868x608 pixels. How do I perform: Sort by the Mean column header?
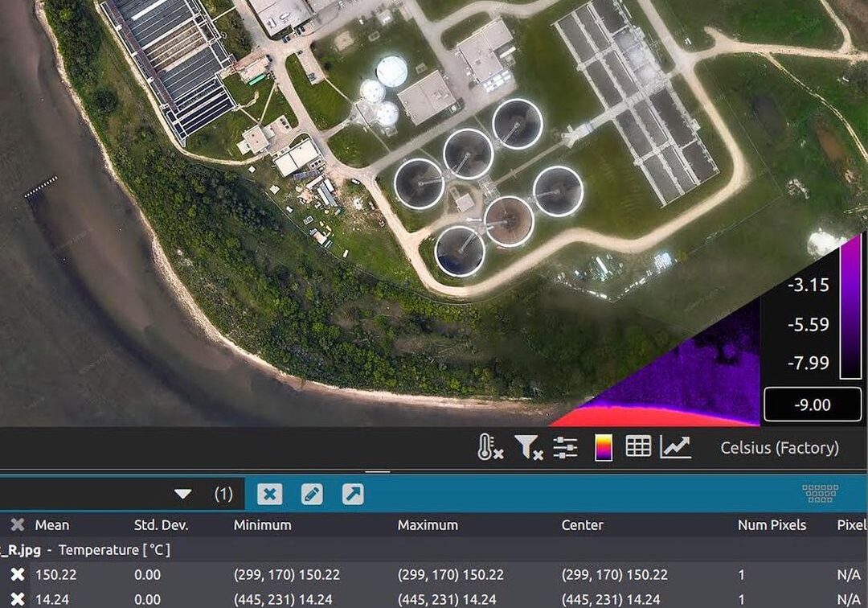[52, 524]
